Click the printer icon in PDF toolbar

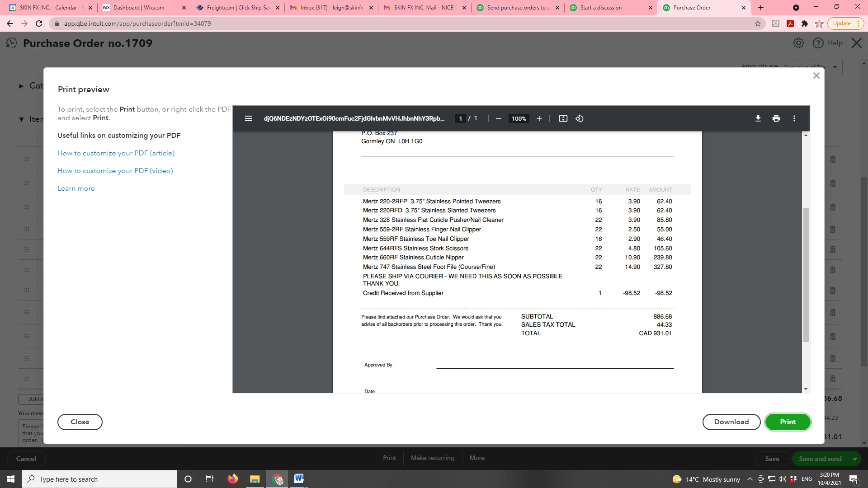pyautogui.click(x=776, y=118)
